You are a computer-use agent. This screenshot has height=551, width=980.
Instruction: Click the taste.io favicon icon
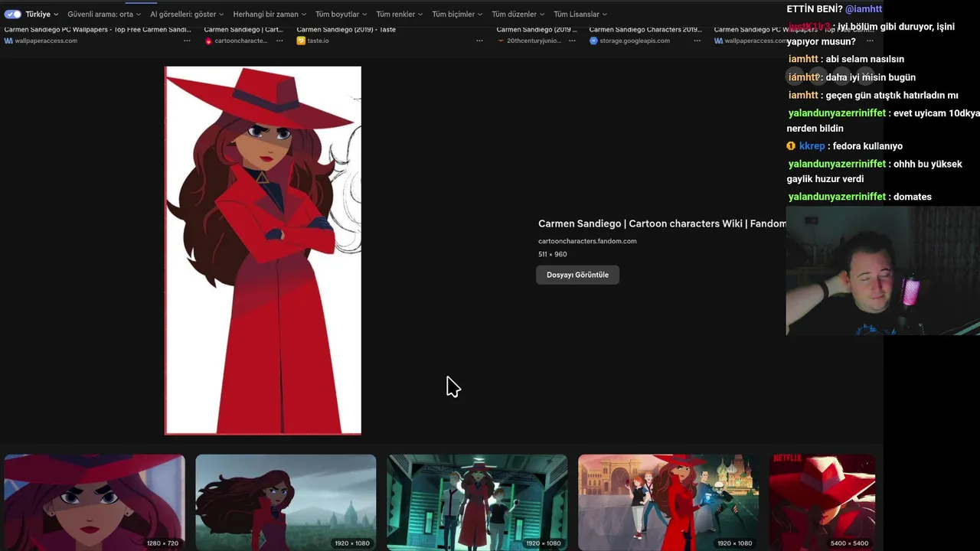(x=301, y=41)
